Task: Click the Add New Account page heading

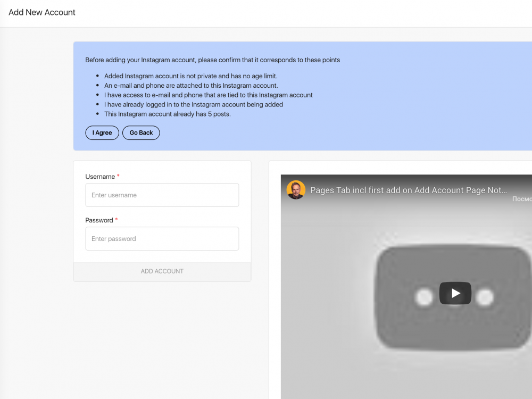Action: [x=42, y=12]
